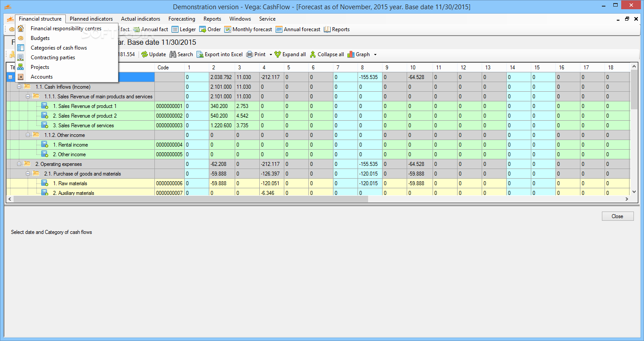Image resolution: width=644 pixels, height=341 pixels.
Task: Click the Projects hierarchy icon
Action: point(21,67)
